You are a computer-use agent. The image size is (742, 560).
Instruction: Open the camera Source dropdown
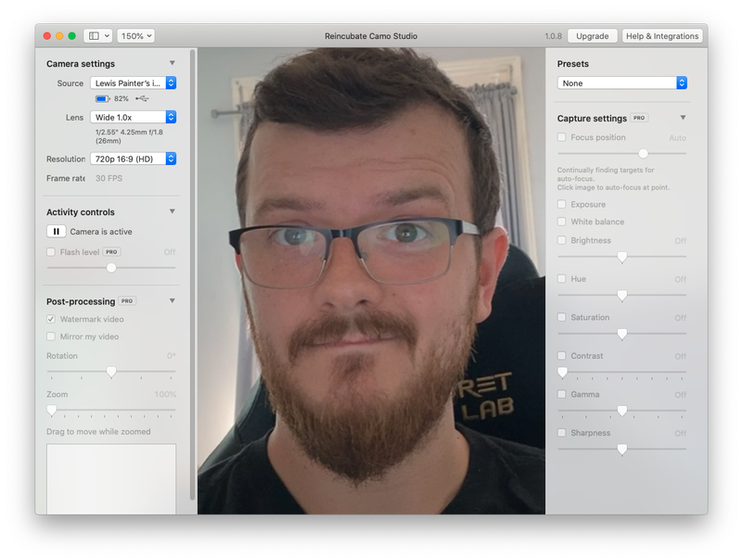click(x=133, y=83)
